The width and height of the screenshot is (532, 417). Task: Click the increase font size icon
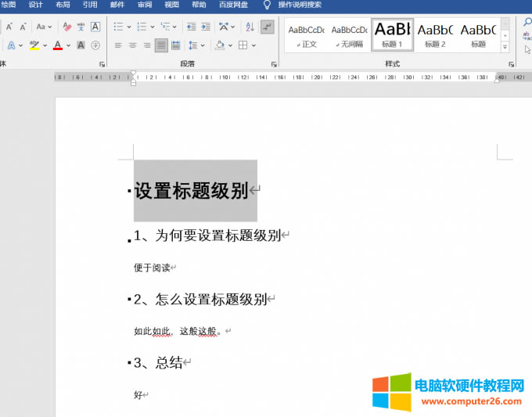pyautogui.click(x=9, y=27)
